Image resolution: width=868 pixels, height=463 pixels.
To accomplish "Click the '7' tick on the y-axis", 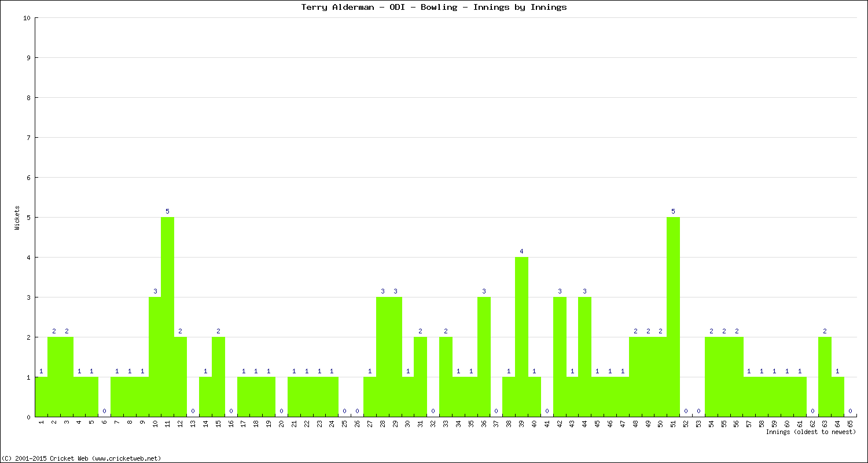I will [x=28, y=138].
